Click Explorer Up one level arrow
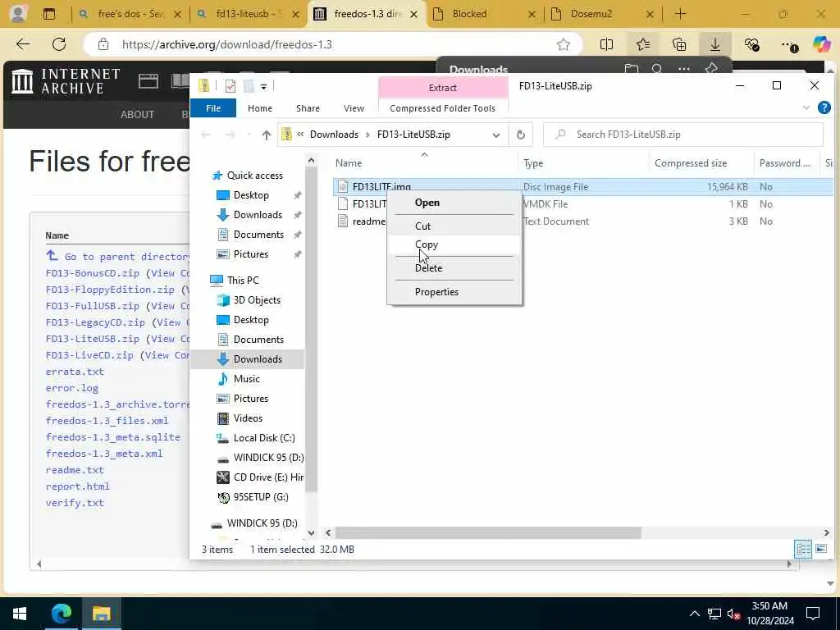840x630 pixels. click(267, 135)
